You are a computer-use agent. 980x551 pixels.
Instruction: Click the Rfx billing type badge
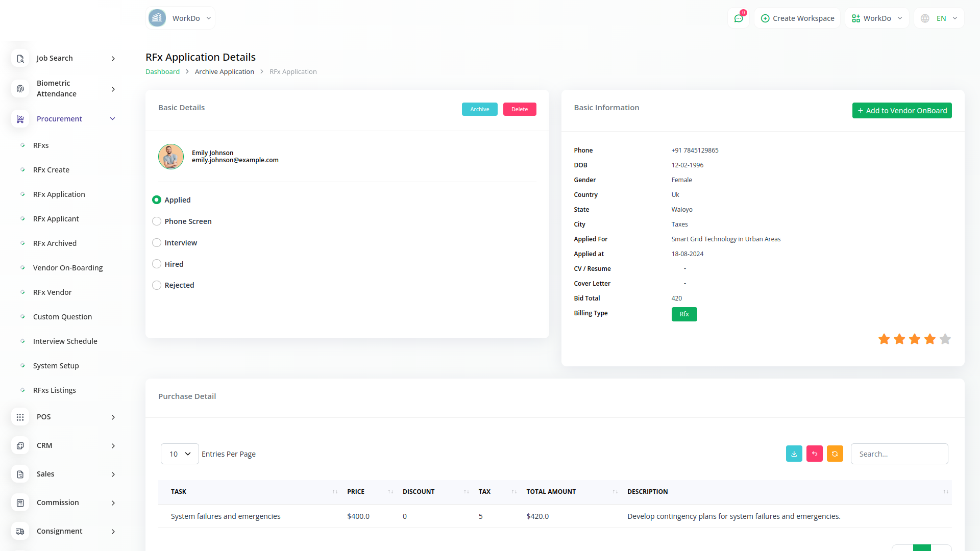click(684, 314)
